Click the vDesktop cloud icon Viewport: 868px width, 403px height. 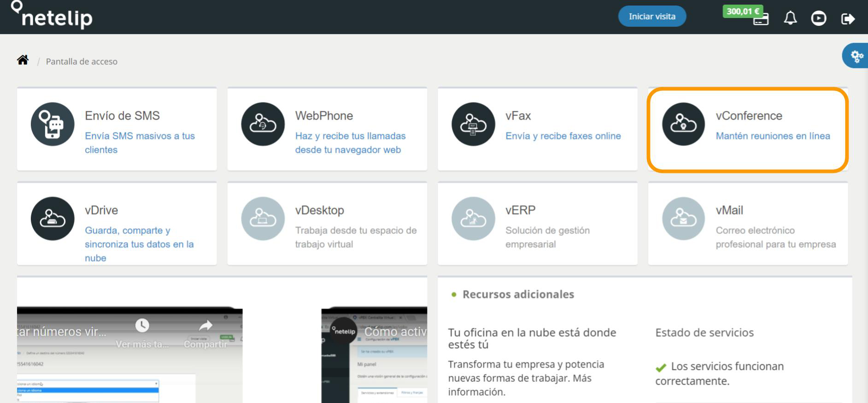(263, 219)
